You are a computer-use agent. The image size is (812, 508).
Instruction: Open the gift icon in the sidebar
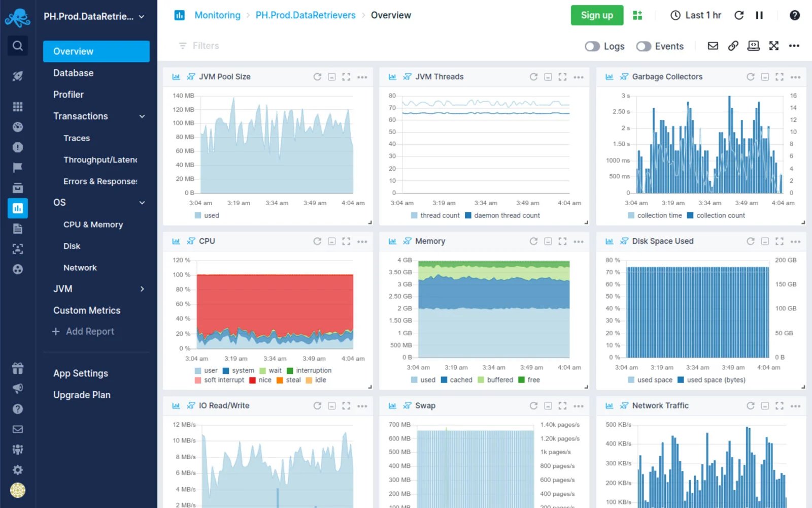point(17,368)
